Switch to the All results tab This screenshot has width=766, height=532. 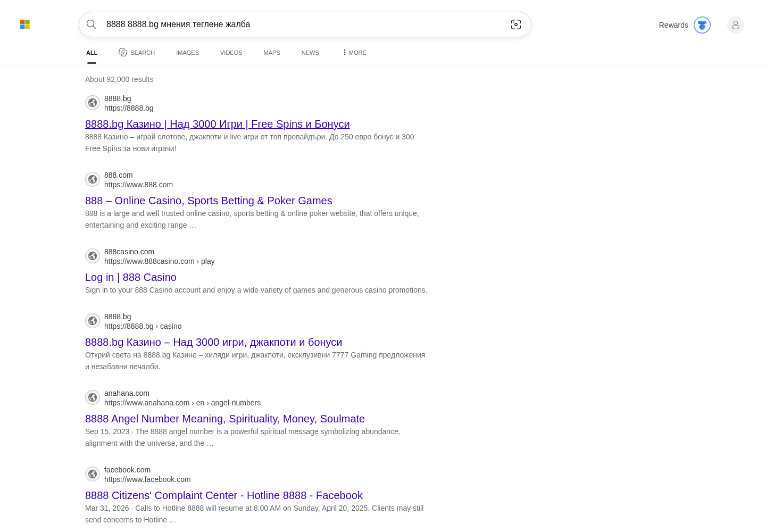(x=92, y=53)
